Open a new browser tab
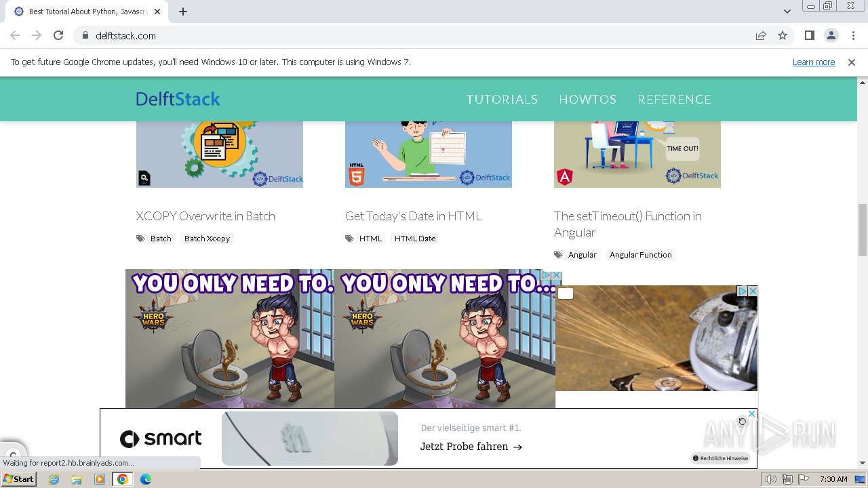Image resolution: width=868 pixels, height=488 pixels. (183, 11)
